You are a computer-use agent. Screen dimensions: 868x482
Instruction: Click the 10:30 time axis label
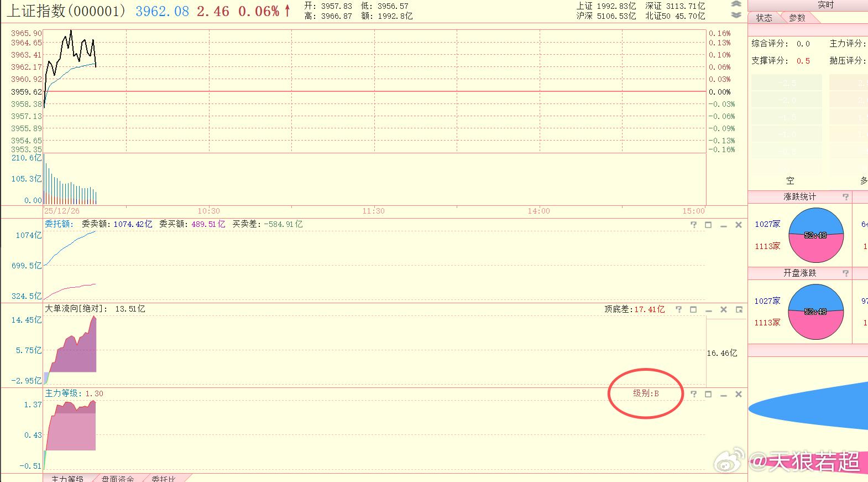(x=208, y=211)
